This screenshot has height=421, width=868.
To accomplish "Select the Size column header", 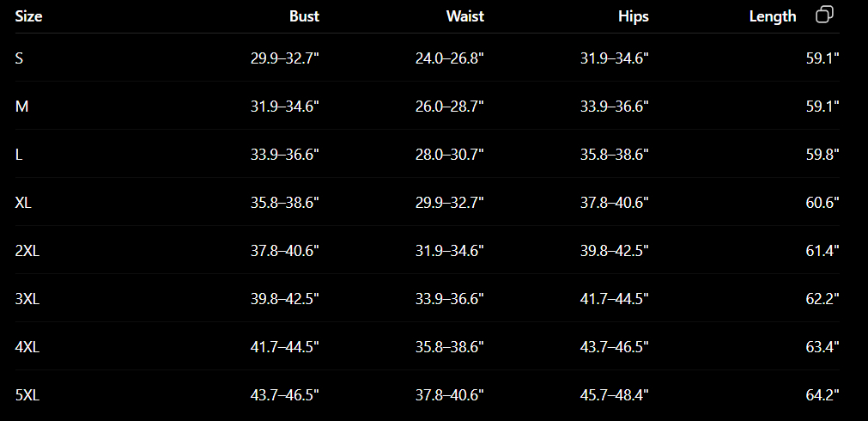I will (x=29, y=16).
